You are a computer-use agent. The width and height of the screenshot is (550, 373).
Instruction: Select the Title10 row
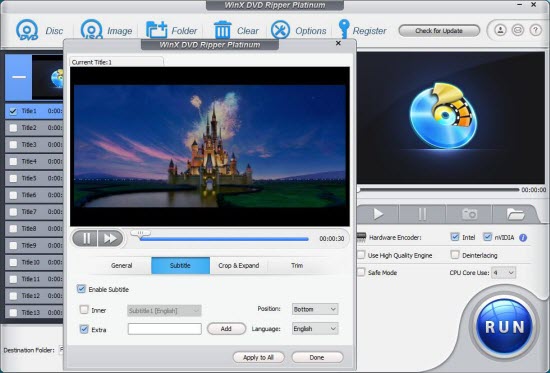[x=34, y=262]
